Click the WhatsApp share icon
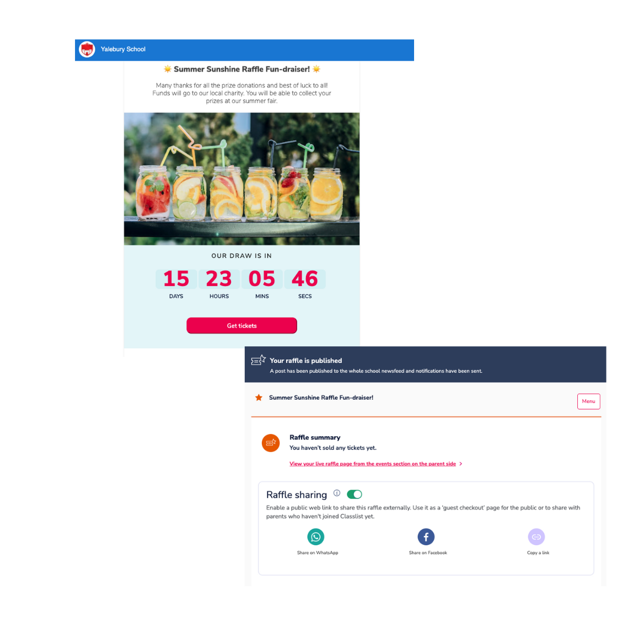Viewport: 644px width, 644px height. (316, 536)
